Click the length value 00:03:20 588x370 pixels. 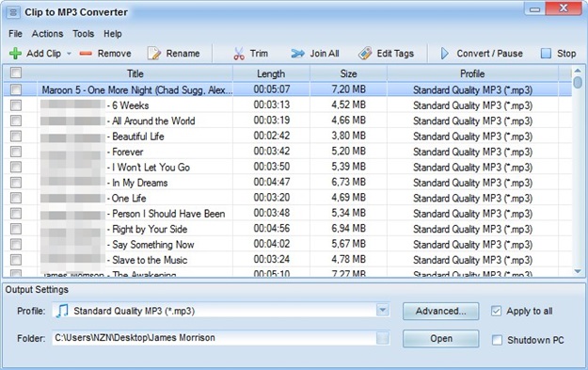(x=272, y=198)
